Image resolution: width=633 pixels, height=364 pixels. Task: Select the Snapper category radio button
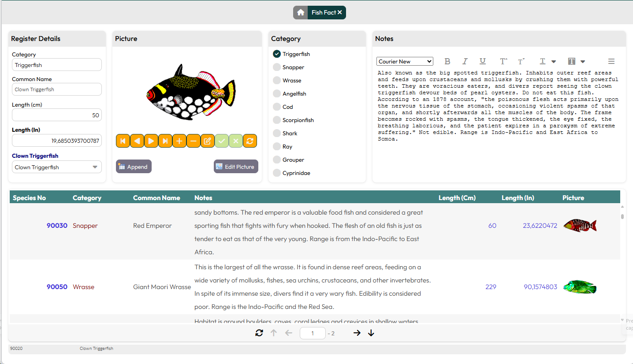[x=277, y=67]
